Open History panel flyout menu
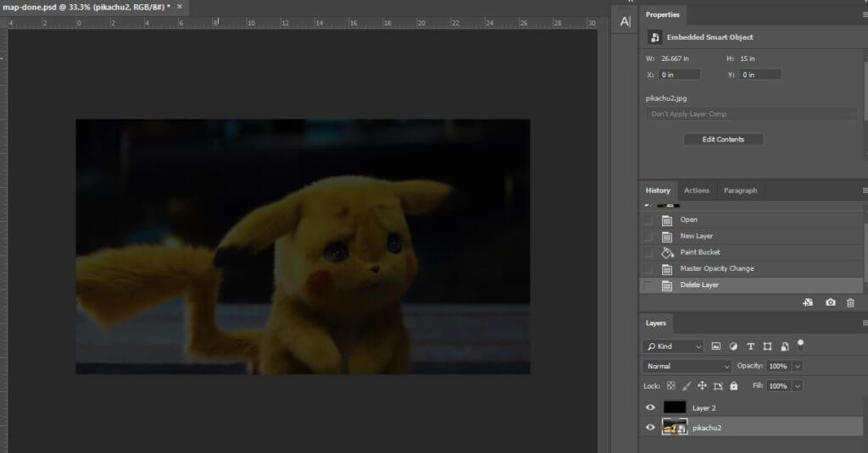Screen dimensions: 868x453 (865, 191)
